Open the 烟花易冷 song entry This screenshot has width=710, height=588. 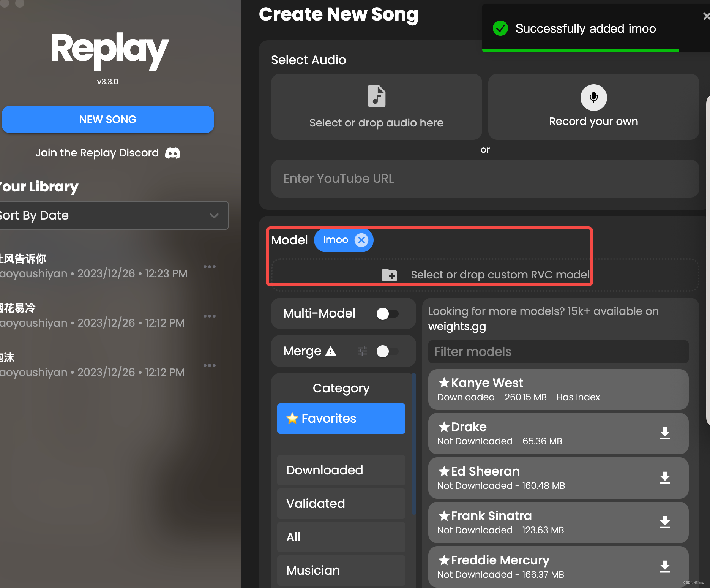point(92,316)
